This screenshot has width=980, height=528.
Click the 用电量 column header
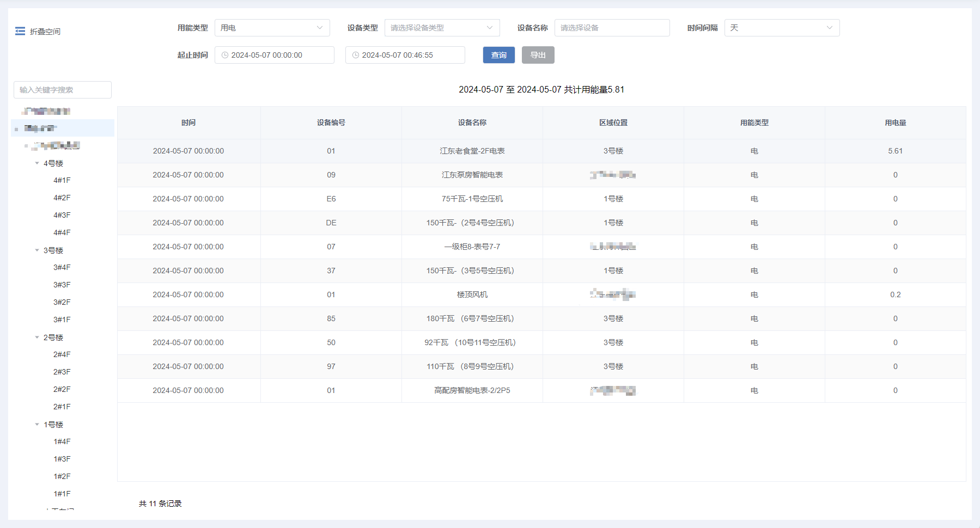(x=896, y=123)
